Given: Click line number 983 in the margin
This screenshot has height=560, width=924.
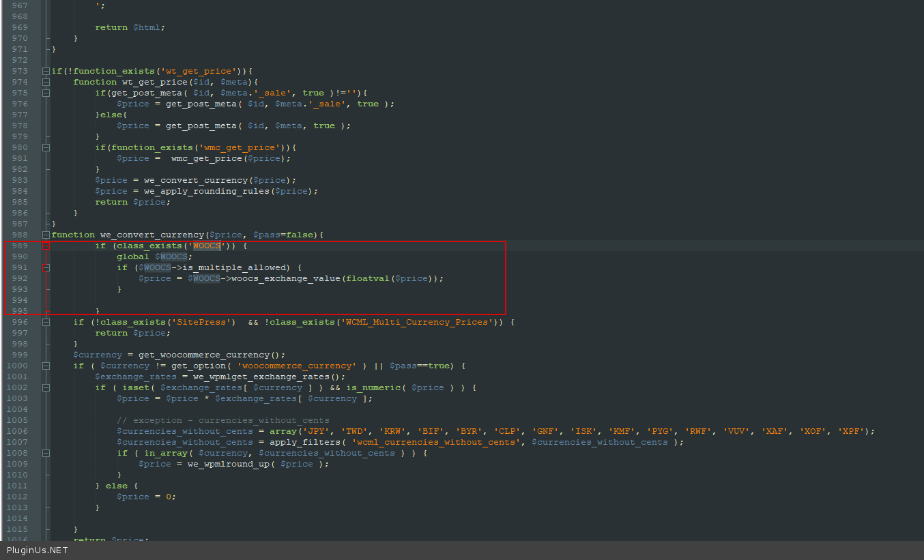Looking at the screenshot, I should click(x=20, y=180).
